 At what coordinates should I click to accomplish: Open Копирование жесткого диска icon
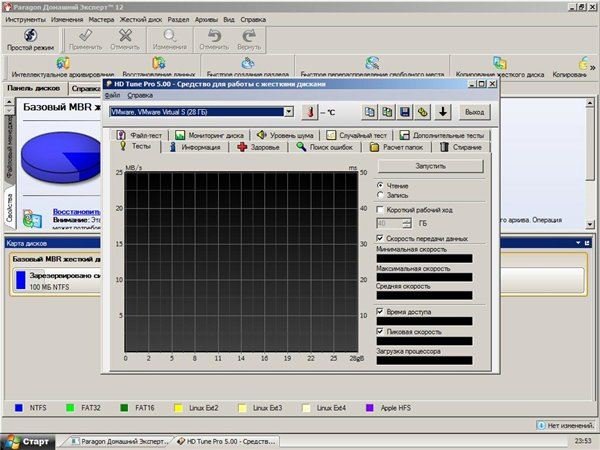point(500,62)
